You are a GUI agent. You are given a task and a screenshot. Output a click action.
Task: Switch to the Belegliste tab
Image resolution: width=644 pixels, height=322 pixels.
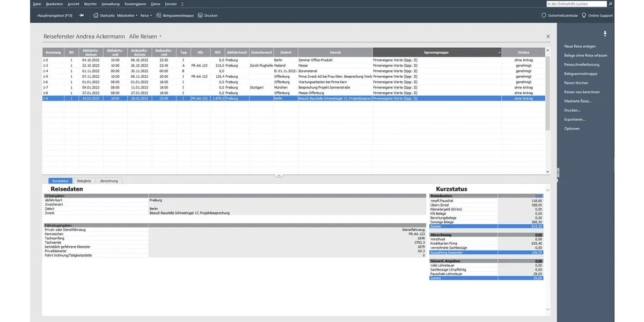pyautogui.click(x=84, y=181)
